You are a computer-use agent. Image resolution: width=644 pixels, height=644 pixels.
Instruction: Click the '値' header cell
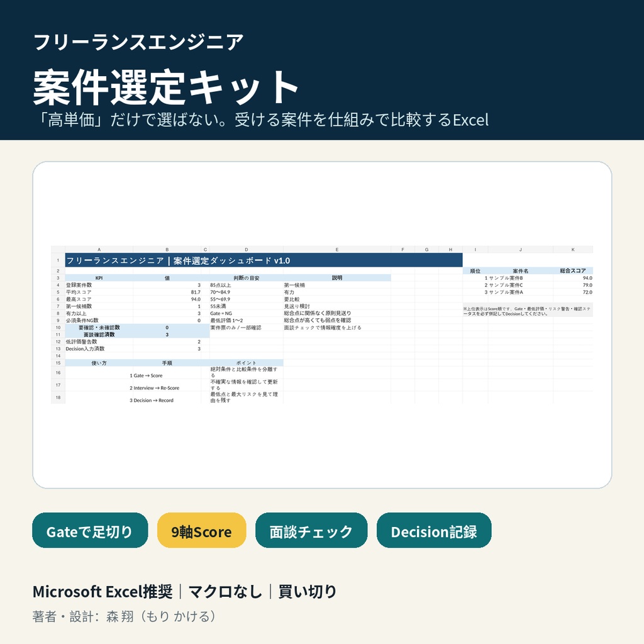[167, 278]
